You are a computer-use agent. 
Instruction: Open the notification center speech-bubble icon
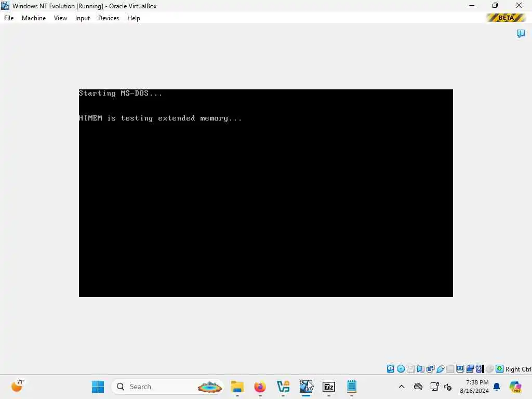coord(521,33)
